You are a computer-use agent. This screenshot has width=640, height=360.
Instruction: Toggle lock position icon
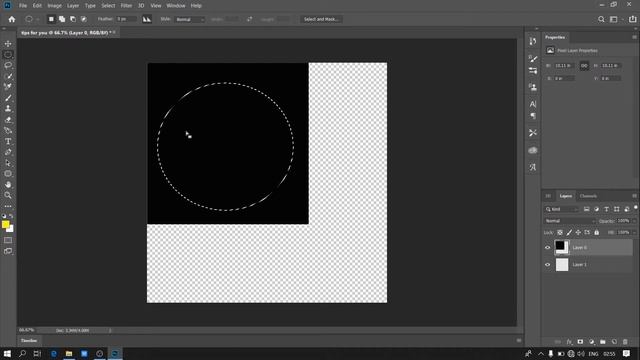578,232
